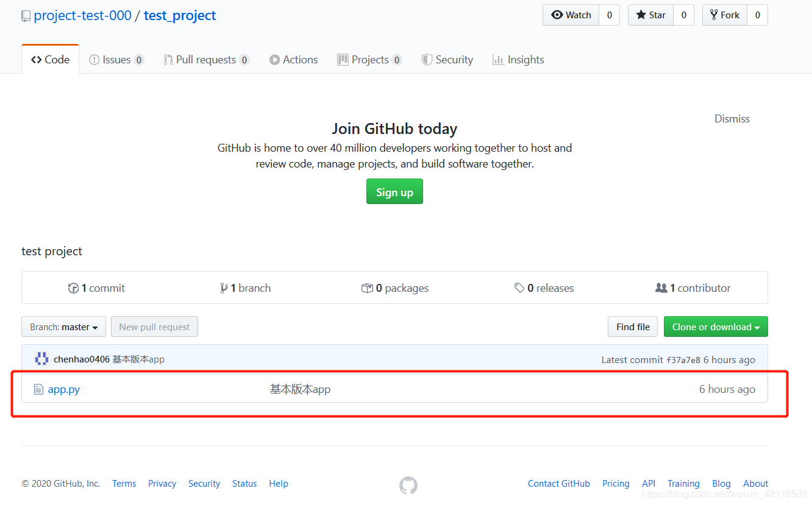The height and width of the screenshot is (505, 812).
Task: Click the 'test project' repository description
Action: [52, 252]
